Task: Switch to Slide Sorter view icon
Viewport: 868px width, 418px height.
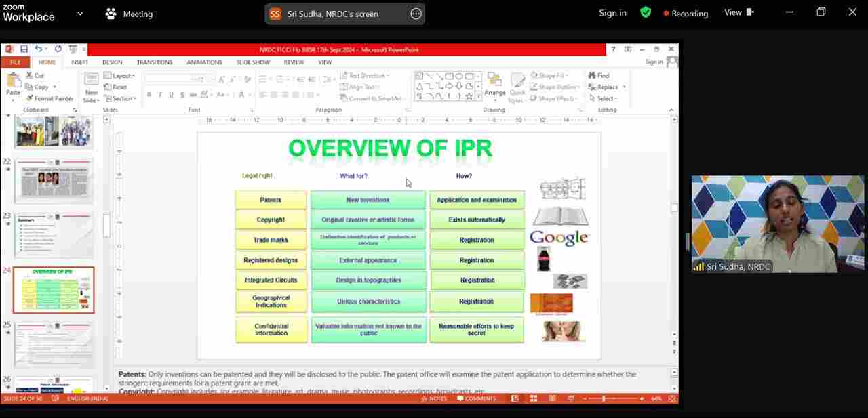Action: pyautogui.click(x=533, y=399)
